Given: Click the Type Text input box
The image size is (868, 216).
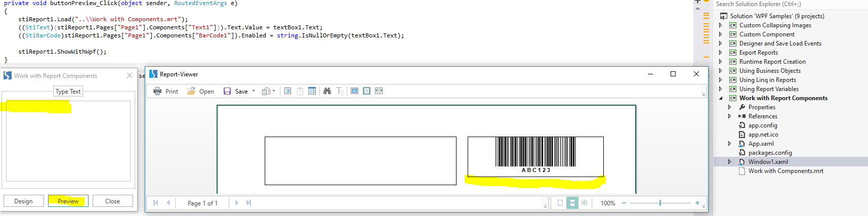Looking at the screenshot, I should (x=68, y=141).
